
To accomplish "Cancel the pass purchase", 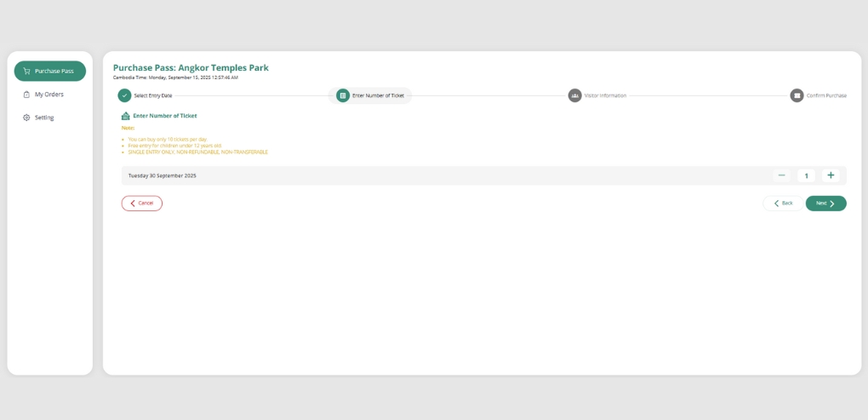I will click(x=142, y=204).
